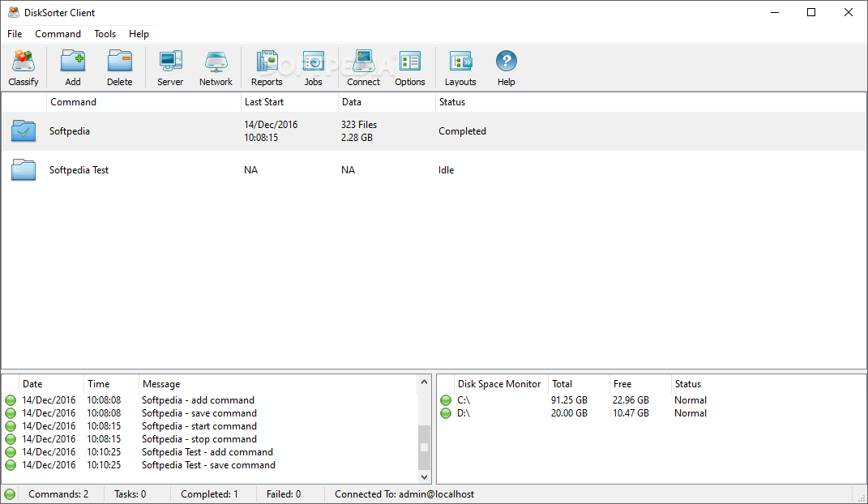Image resolution: width=868 pixels, height=504 pixels.
Task: Click the Message column header in log
Action: click(x=278, y=384)
